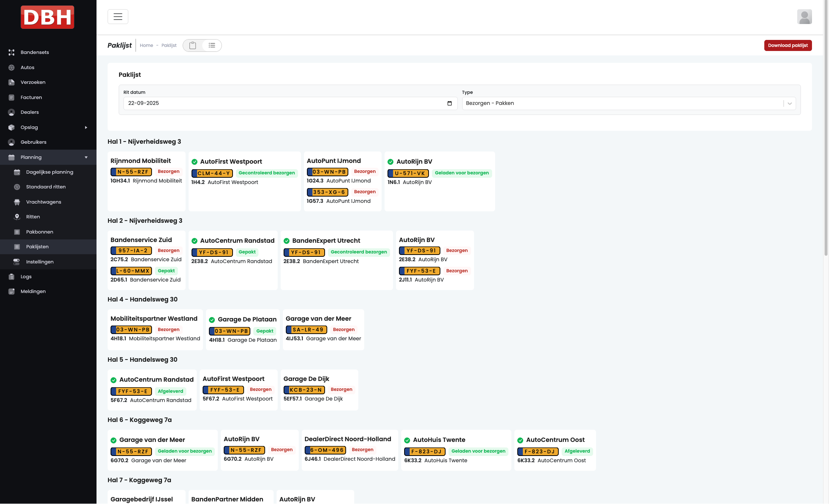
Task: Switch to clipboard card view toggle
Action: click(193, 45)
